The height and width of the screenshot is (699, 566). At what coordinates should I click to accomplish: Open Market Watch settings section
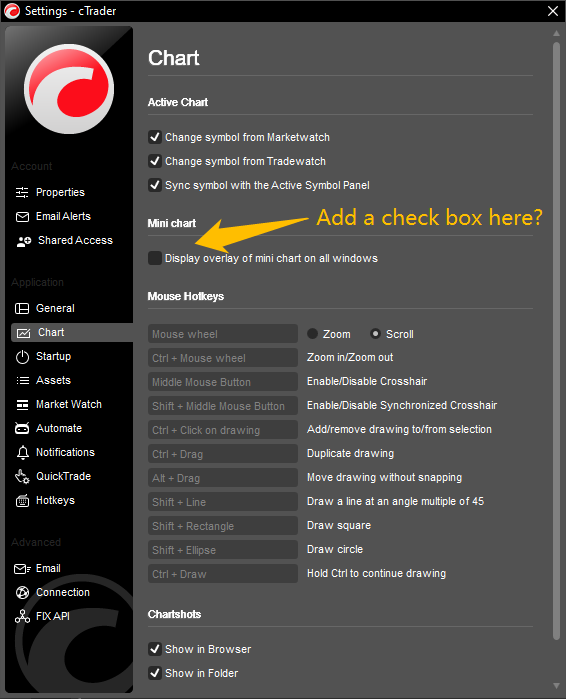click(x=69, y=404)
